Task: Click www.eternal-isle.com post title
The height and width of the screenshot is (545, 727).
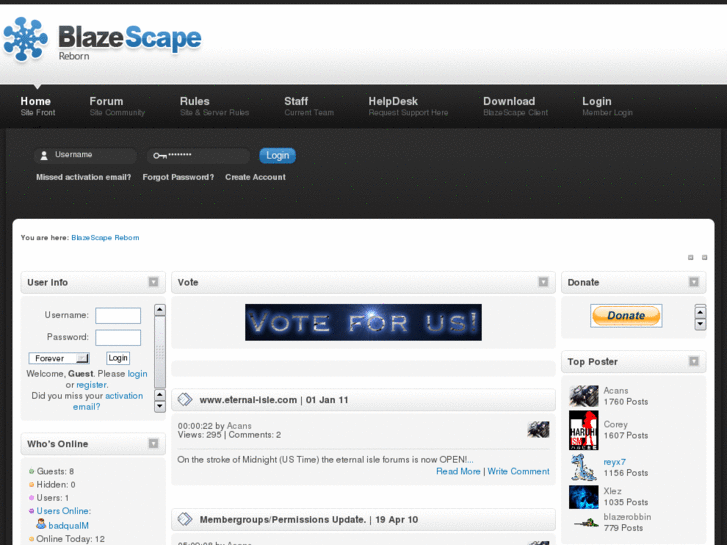Action: 274,400
